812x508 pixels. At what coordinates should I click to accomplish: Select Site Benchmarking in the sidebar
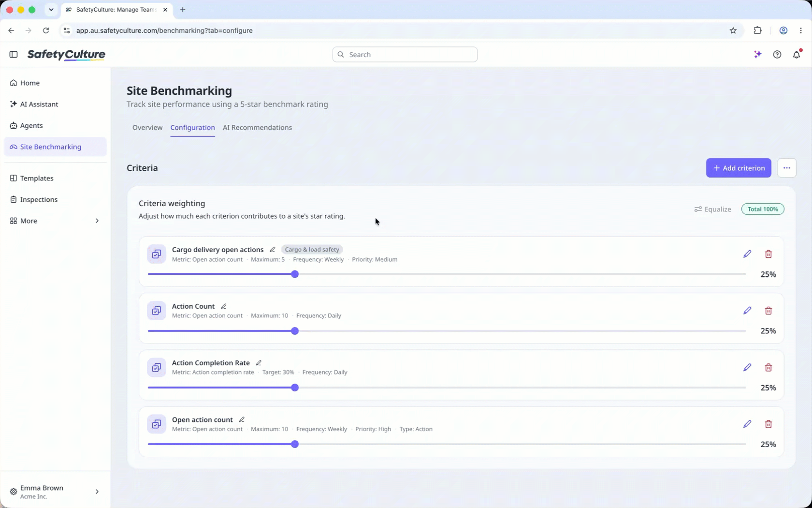point(55,147)
